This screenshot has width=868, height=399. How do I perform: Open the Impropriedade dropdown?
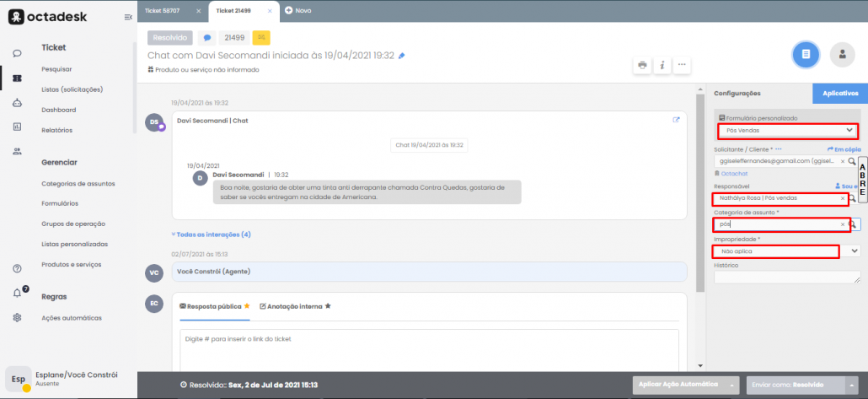(855, 251)
